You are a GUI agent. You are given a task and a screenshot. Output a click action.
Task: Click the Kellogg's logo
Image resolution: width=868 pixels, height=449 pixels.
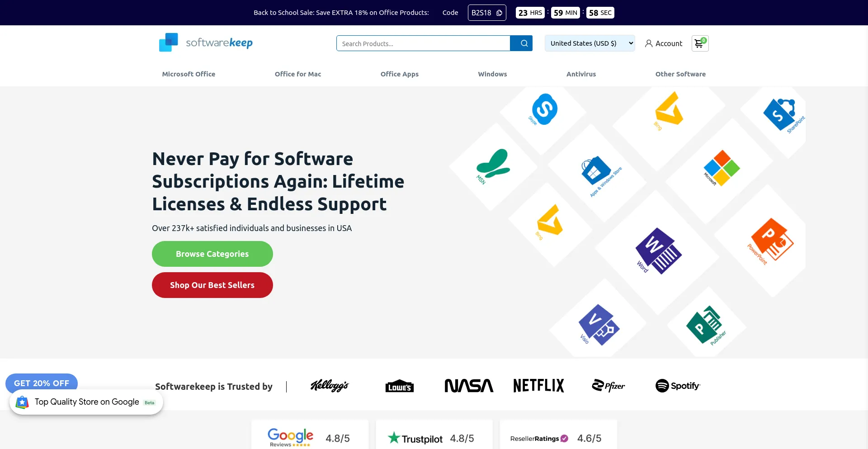[330, 386]
